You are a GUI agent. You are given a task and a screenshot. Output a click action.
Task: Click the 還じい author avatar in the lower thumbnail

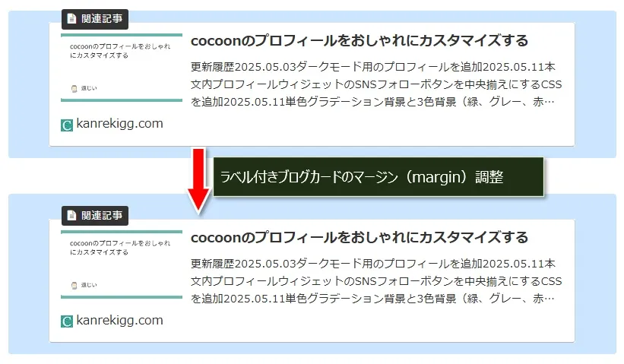point(74,285)
